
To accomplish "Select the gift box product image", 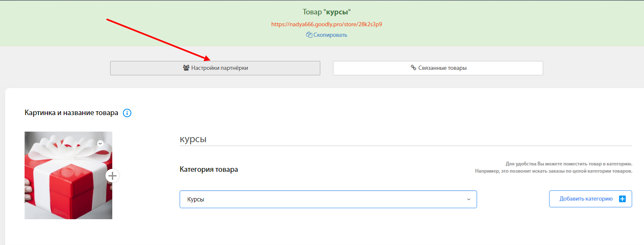I will 68,175.
